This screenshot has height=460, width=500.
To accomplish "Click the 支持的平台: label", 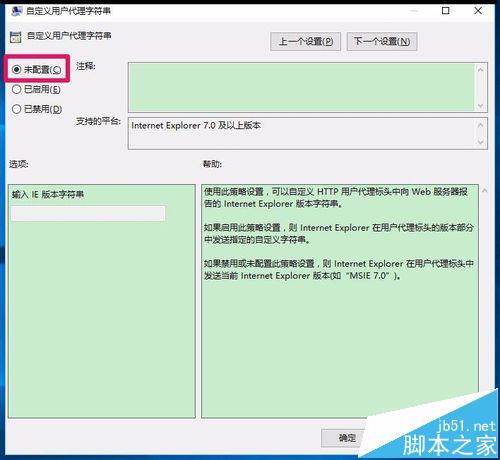I will coord(98,121).
